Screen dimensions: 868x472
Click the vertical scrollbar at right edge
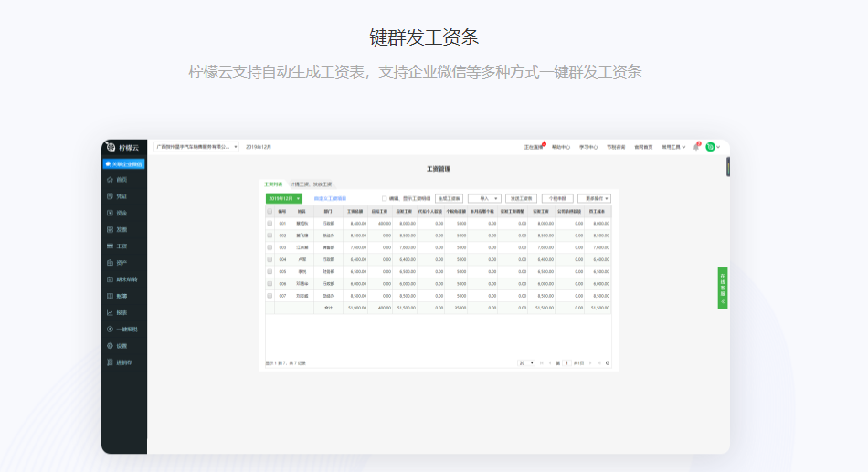point(728,167)
